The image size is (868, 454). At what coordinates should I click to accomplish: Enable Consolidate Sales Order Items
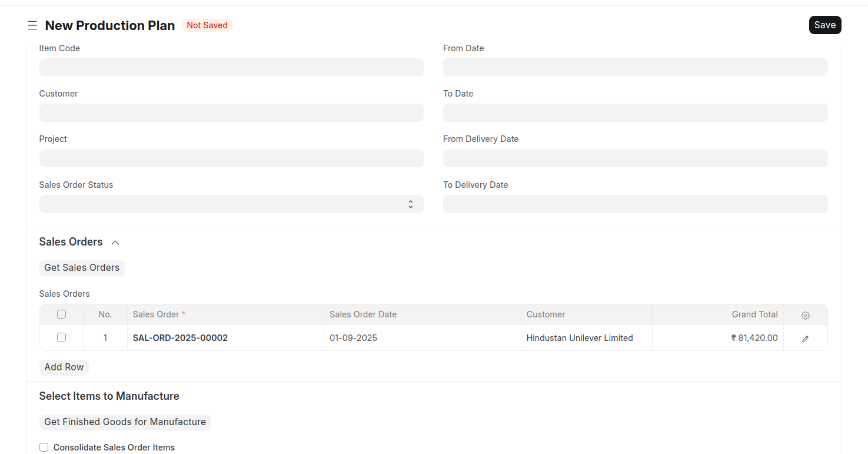(44, 448)
